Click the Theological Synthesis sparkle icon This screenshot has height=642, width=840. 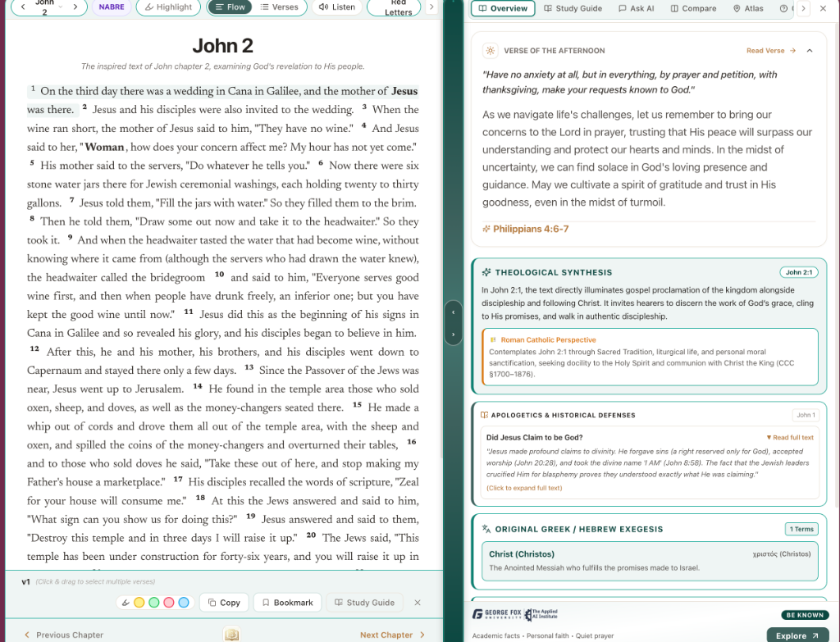coord(486,272)
